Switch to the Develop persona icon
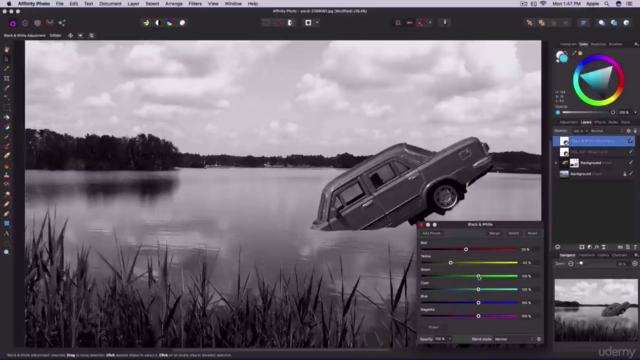This screenshot has height=360, width=640. click(37, 23)
